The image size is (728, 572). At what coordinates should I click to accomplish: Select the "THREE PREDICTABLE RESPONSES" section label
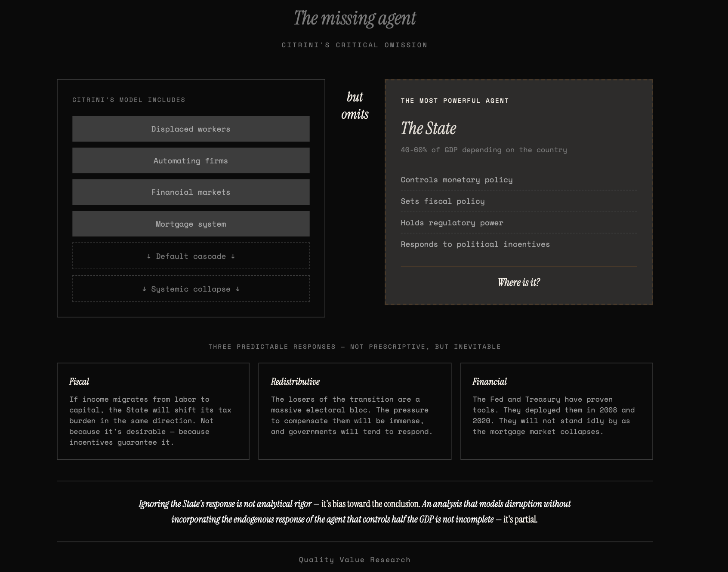point(355,347)
